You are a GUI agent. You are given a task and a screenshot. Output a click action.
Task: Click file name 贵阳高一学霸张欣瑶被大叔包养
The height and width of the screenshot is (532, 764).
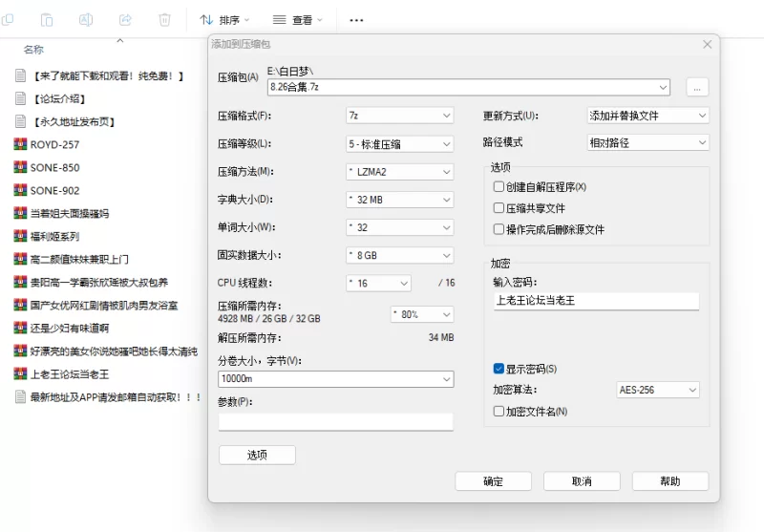pos(99,282)
